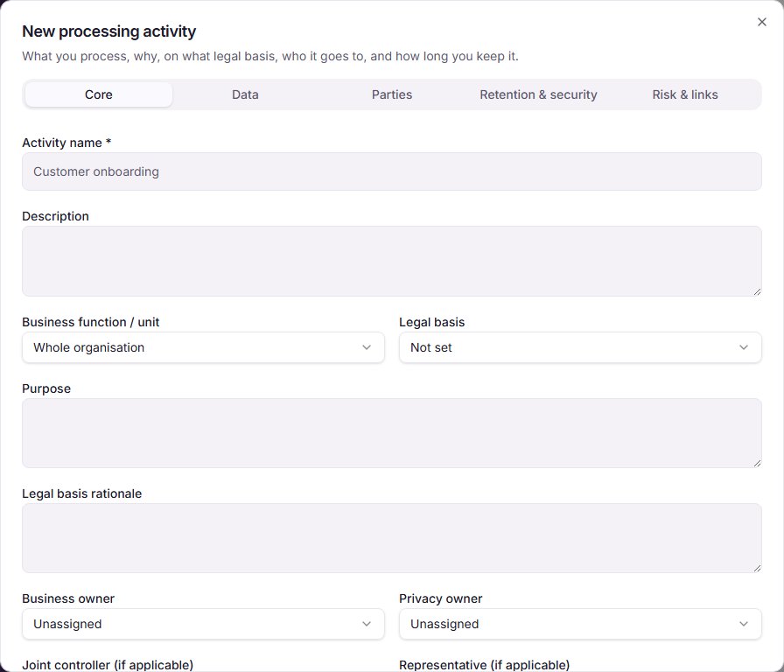Expand the Privacy owner dropdown

[580, 624]
